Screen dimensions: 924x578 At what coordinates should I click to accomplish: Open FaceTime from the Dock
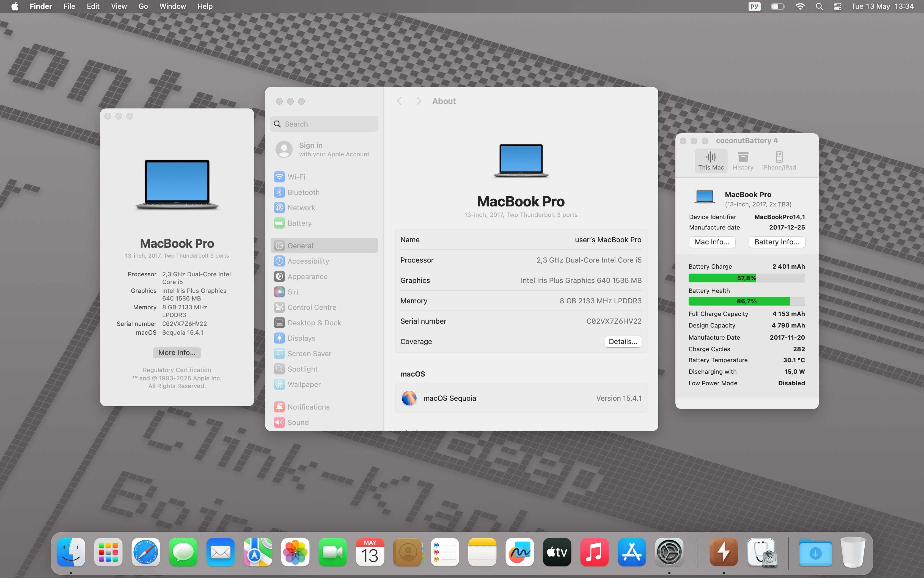pos(332,552)
